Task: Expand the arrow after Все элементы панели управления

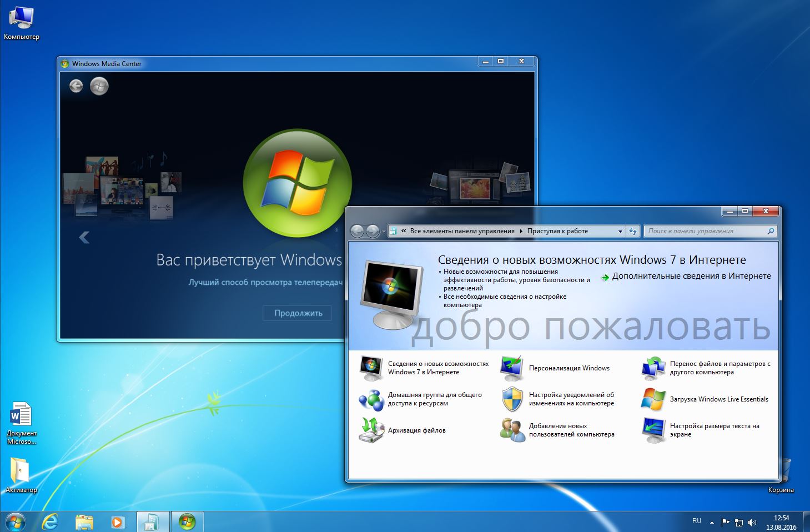Action: coord(521,231)
